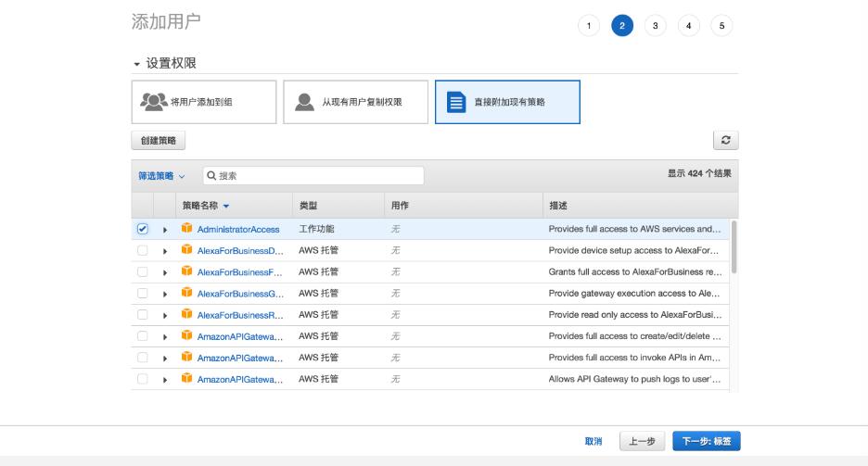
Task: Open the AlexaForBusinessD... policy link
Action: [x=240, y=251]
